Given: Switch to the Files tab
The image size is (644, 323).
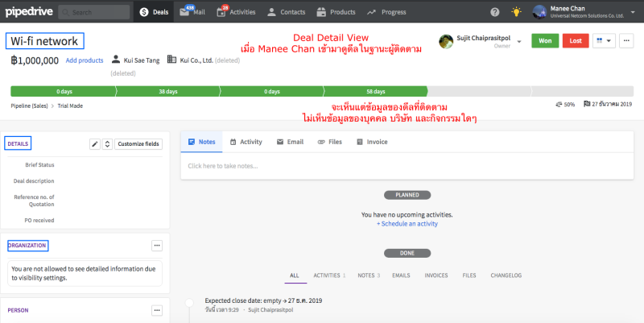Looking at the screenshot, I should coord(330,142).
